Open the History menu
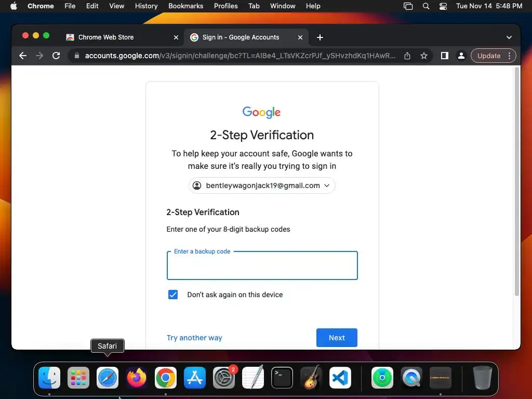 click(146, 6)
